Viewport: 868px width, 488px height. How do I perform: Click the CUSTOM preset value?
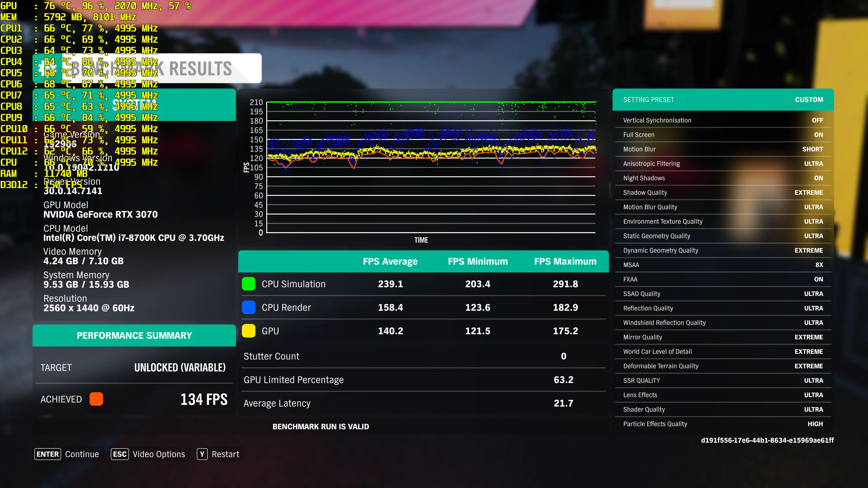pyautogui.click(x=809, y=100)
